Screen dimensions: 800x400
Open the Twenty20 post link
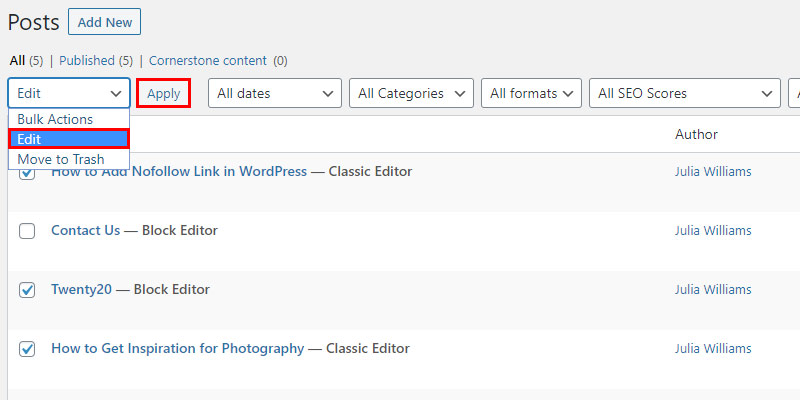pyautogui.click(x=82, y=289)
